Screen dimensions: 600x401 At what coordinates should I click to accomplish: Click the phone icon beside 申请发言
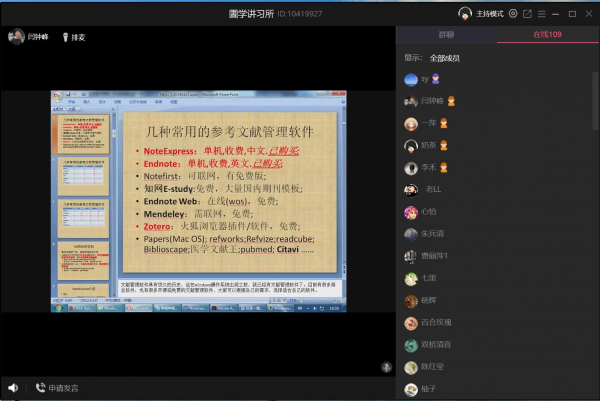40,388
